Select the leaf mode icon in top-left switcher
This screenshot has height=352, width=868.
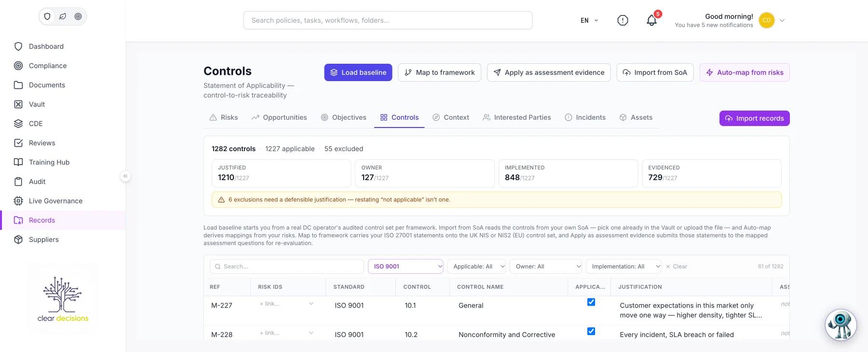point(63,16)
